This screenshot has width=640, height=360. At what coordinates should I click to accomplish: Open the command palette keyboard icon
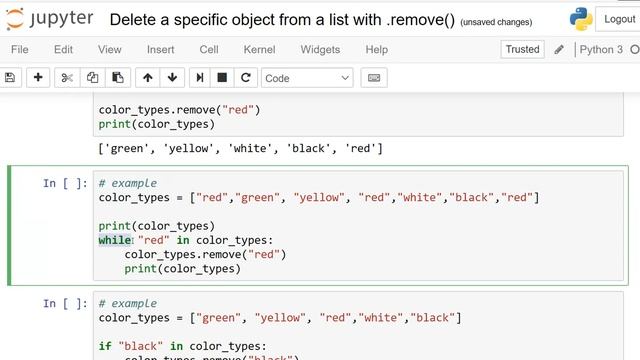374,78
